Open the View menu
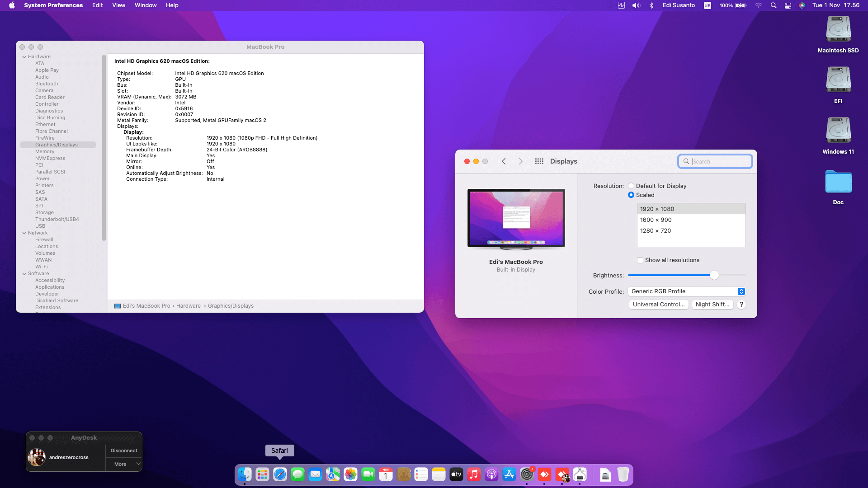 point(118,5)
